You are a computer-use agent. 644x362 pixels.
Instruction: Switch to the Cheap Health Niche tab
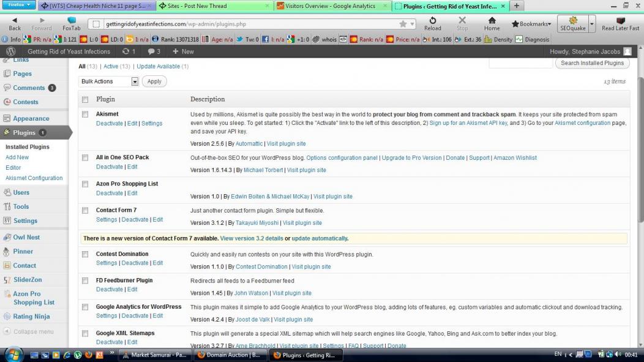(96, 6)
